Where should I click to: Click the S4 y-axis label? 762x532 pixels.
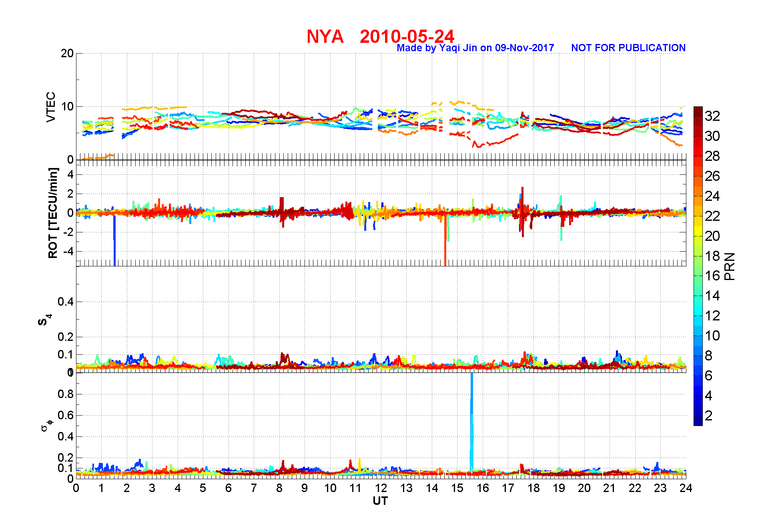click(x=44, y=320)
